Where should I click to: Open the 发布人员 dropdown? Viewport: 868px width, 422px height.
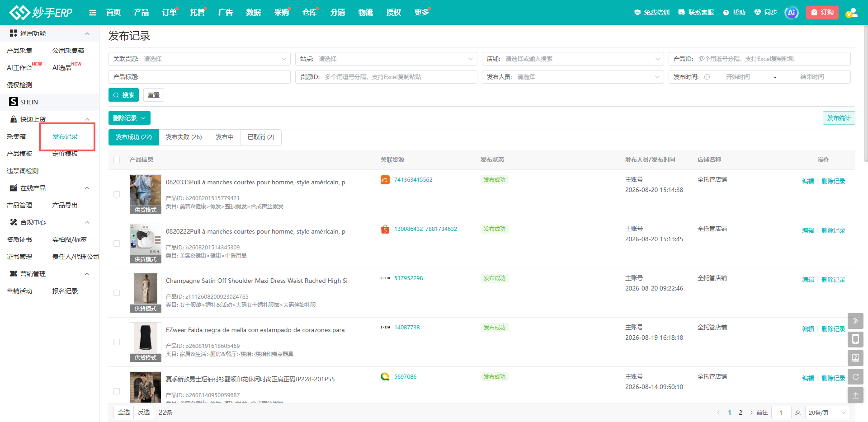pos(573,77)
